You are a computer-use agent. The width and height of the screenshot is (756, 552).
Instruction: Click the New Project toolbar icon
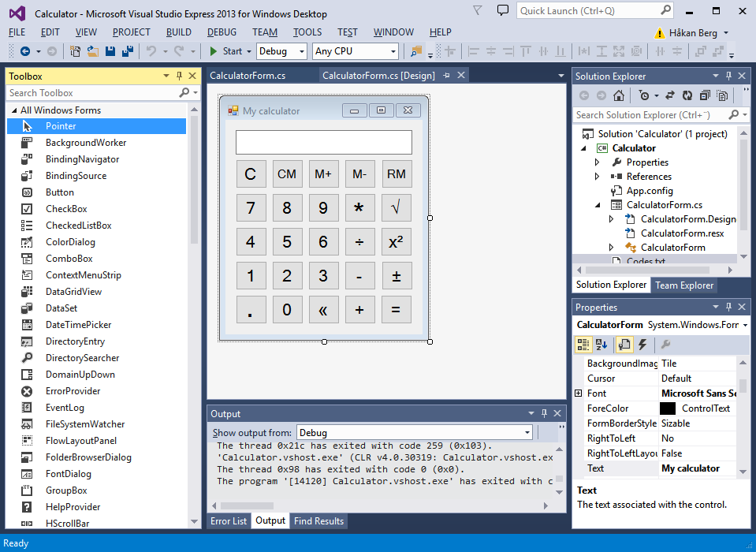click(75, 51)
